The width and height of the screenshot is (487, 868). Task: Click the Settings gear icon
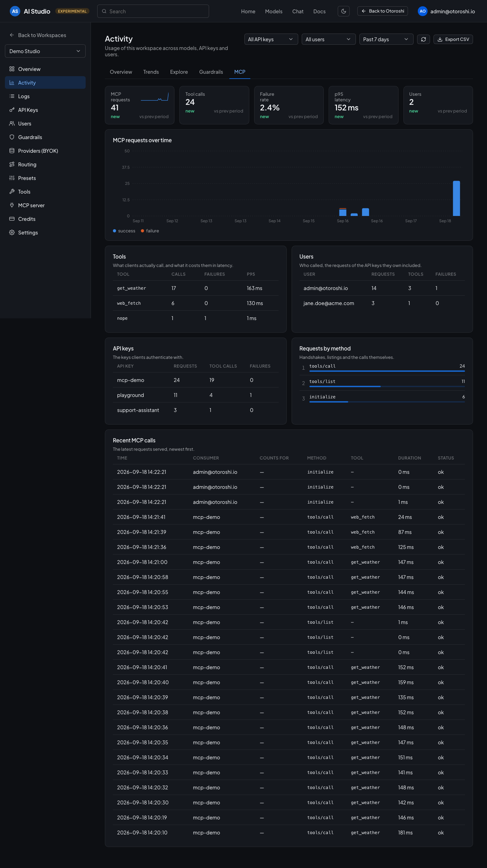click(x=12, y=232)
